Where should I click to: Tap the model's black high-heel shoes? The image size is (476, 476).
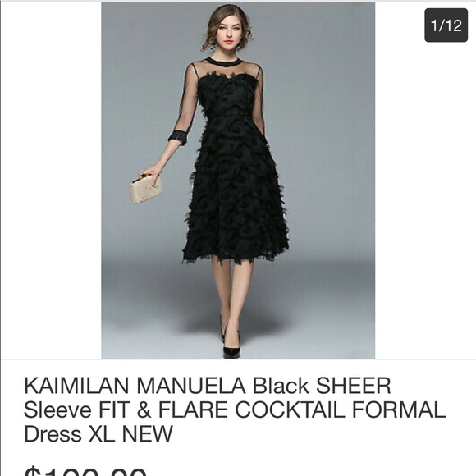[231, 343]
